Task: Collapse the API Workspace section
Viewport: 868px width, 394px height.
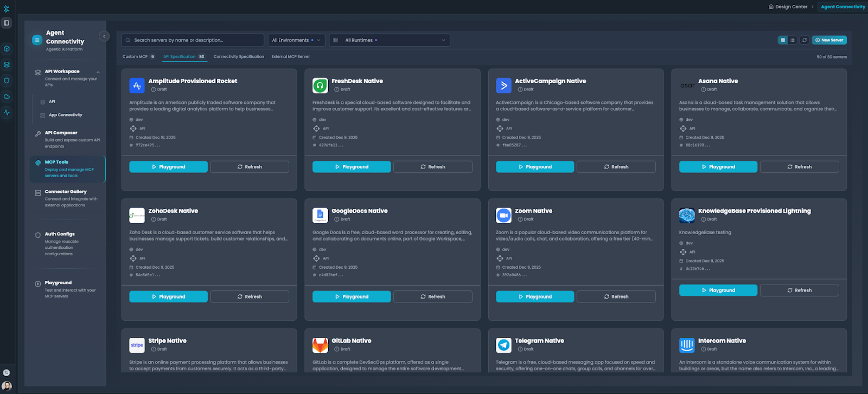Action: [98, 72]
